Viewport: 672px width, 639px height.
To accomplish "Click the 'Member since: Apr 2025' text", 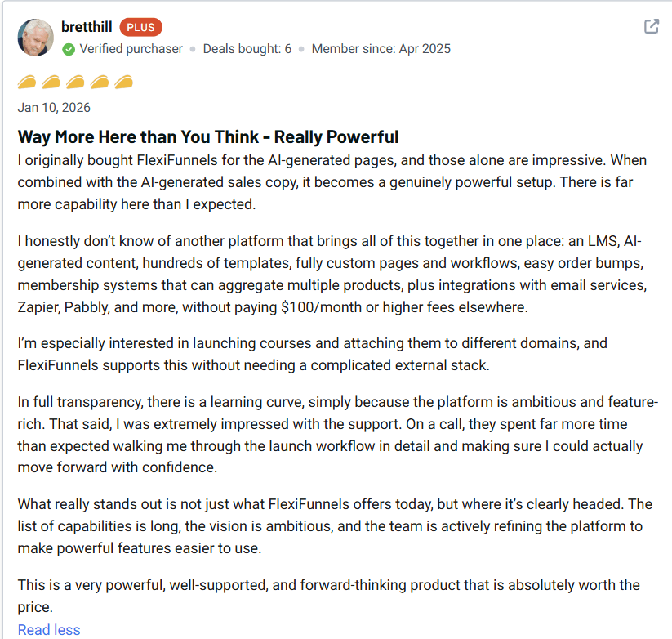I will [x=381, y=49].
